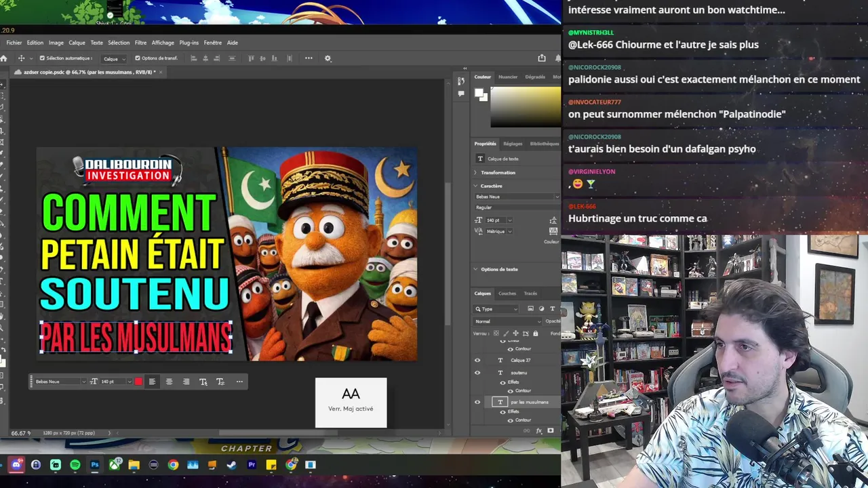Collapse the Caractère section
This screenshot has height=488, width=868.
(475, 186)
